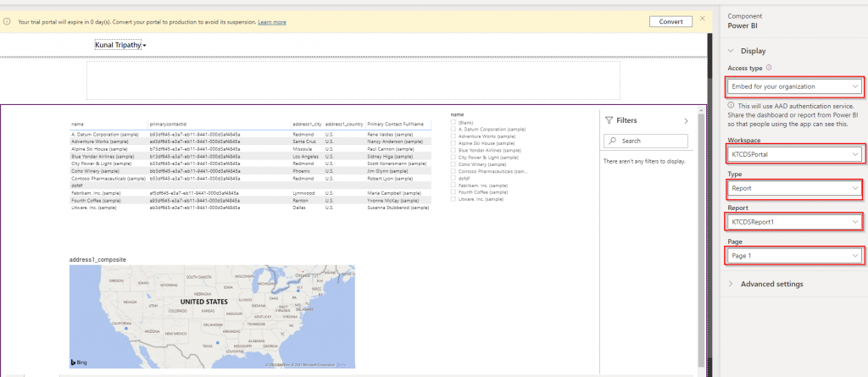
Task: Click the Convert button
Action: pos(671,21)
